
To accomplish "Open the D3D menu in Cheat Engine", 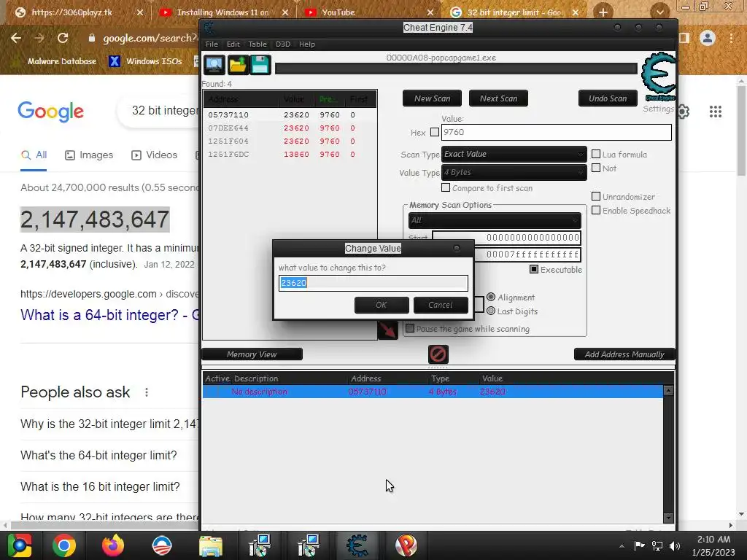I will pyautogui.click(x=283, y=44).
